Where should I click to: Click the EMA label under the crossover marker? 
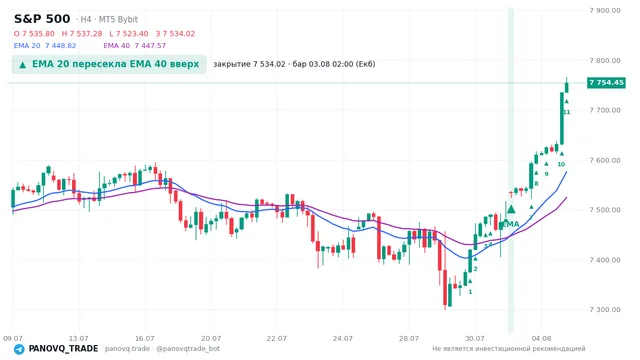coord(511,224)
